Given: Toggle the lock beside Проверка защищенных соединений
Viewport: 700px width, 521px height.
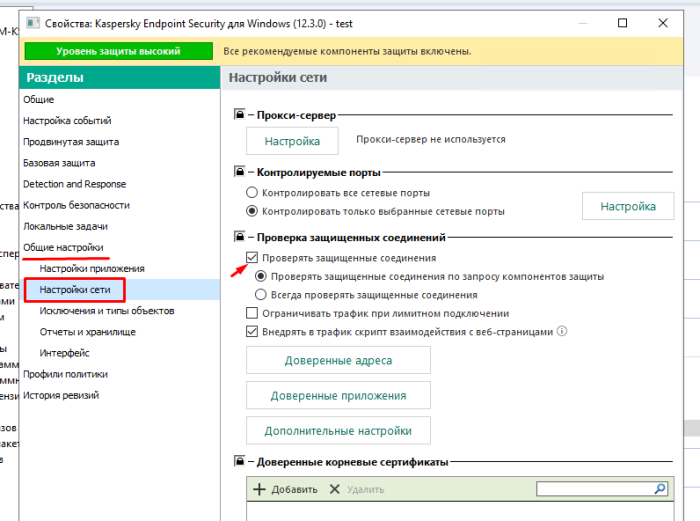Looking at the screenshot, I should point(240,237).
